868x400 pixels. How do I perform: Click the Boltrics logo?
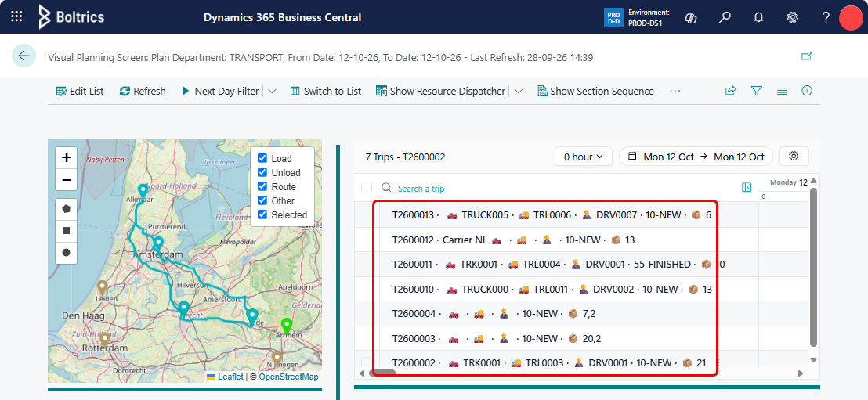(x=71, y=16)
